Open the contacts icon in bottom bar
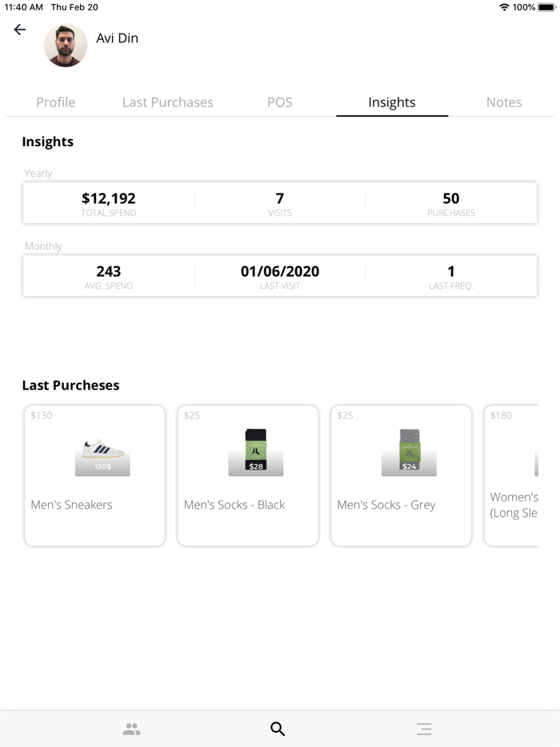560x747 pixels. pyautogui.click(x=132, y=729)
